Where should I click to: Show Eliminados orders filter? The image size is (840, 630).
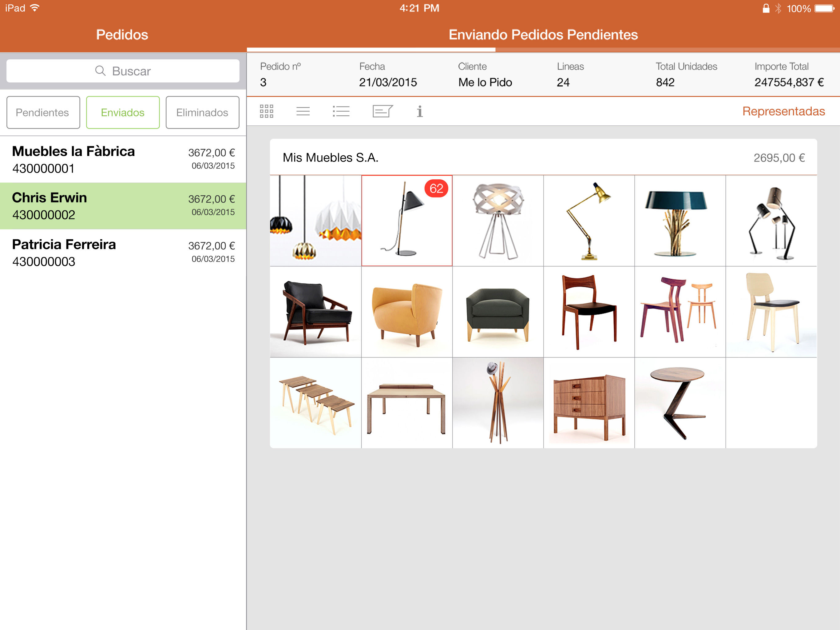coord(202,113)
